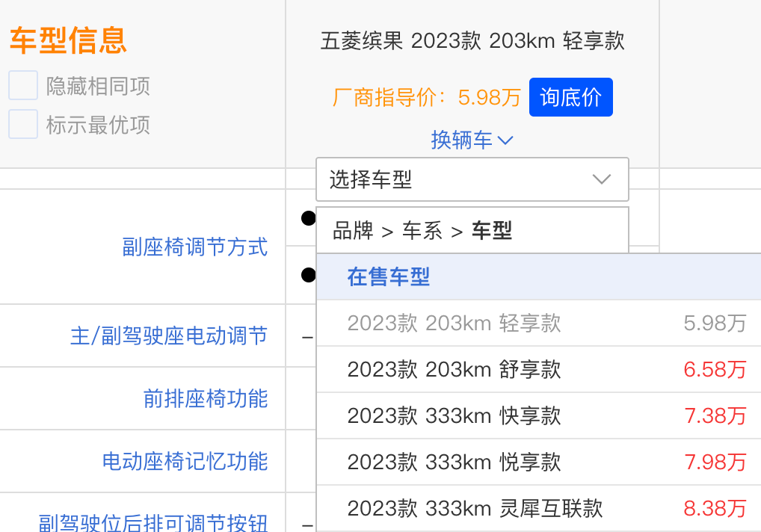Click the 7.38万 price
This screenshot has height=532, width=761.
(x=715, y=415)
